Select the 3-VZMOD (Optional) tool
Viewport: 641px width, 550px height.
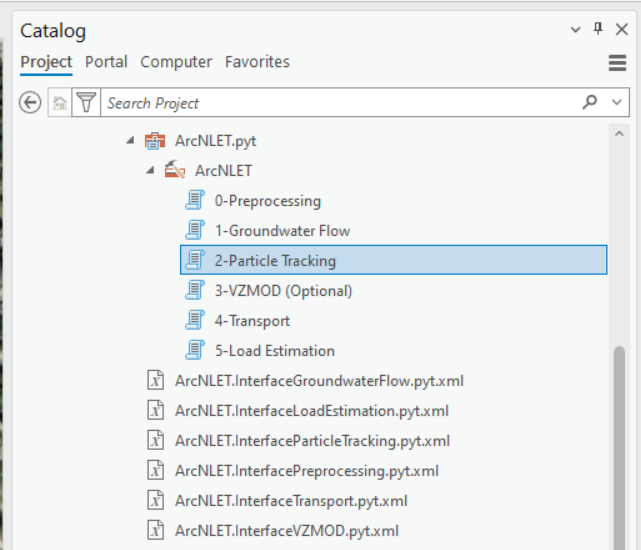coord(283,291)
